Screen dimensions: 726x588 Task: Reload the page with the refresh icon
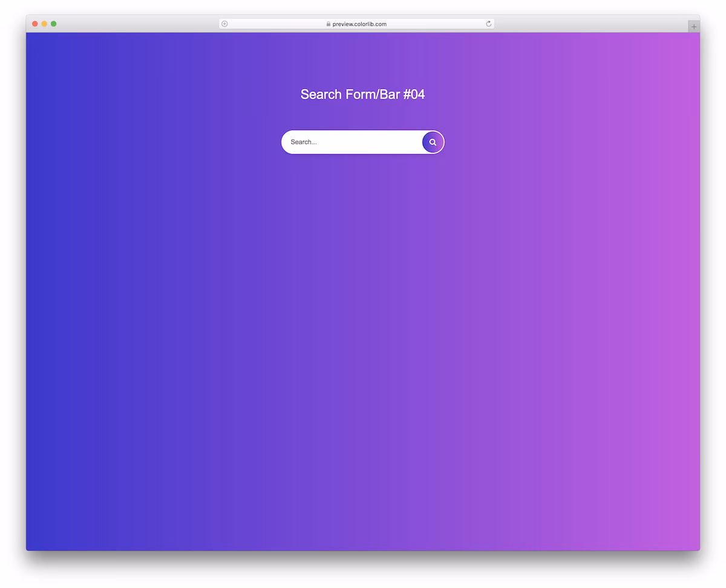[x=489, y=24]
